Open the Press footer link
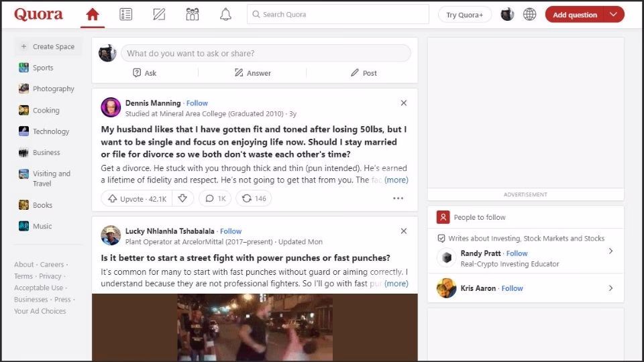Viewport: 644px width, 362px height. [62, 299]
